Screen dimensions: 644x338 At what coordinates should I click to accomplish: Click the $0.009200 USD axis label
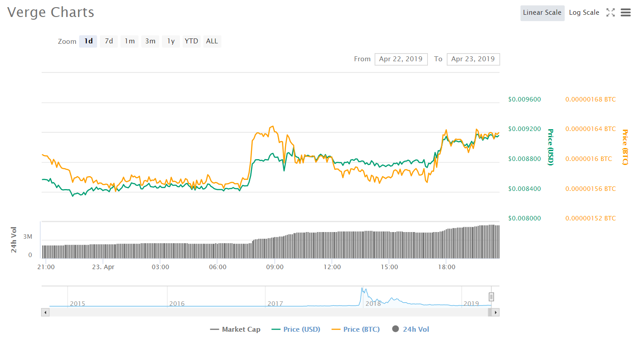(x=525, y=129)
